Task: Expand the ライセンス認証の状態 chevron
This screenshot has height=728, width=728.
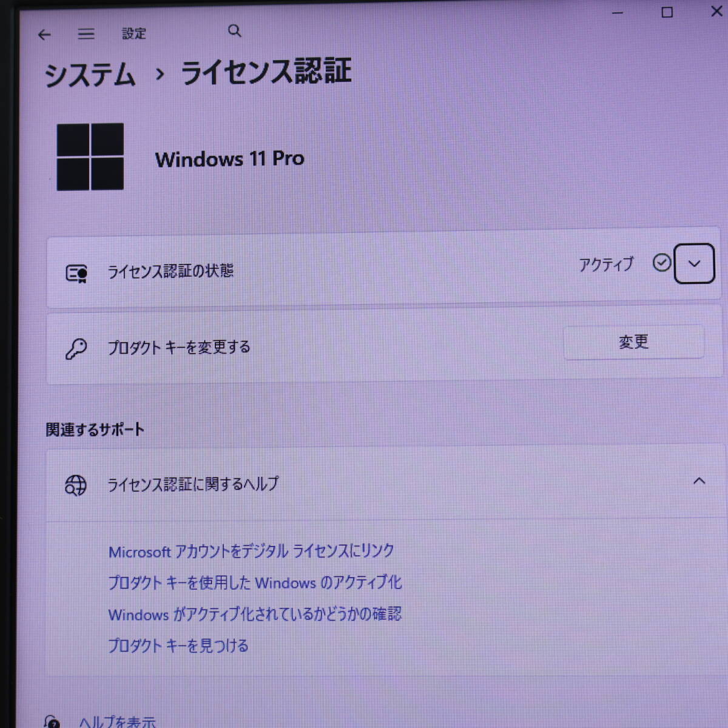Action: (x=694, y=264)
